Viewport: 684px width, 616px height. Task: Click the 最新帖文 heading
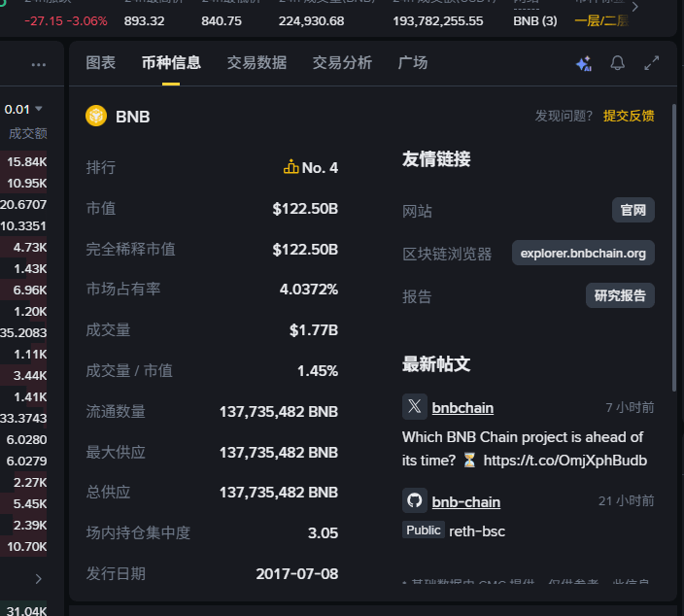(x=436, y=364)
